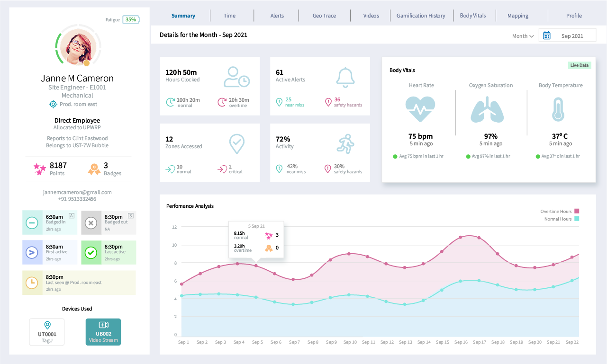Click the Activity running person icon
607x364 pixels.
point(345,143)
